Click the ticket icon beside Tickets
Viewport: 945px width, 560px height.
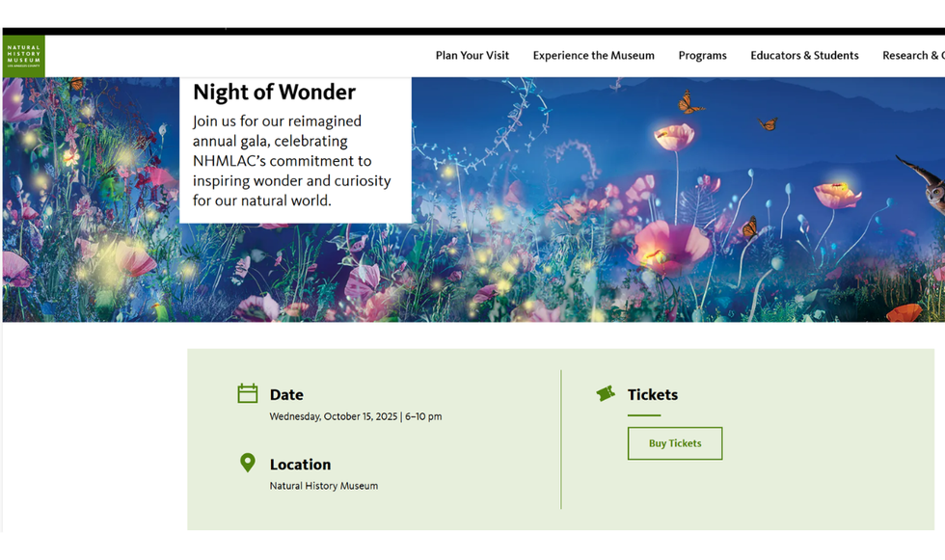point(606,393)
